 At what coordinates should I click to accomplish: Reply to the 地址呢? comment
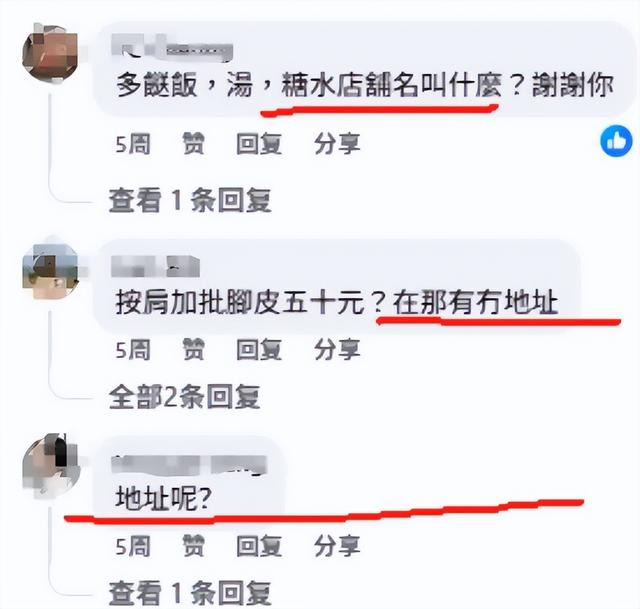(x=259, y=546)
